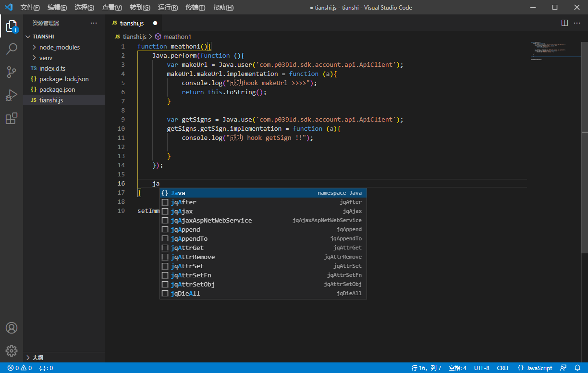This screenshot has height=373, width=588.
Task: Open the Search view in the Activity Bar
Action: [12, 49]
